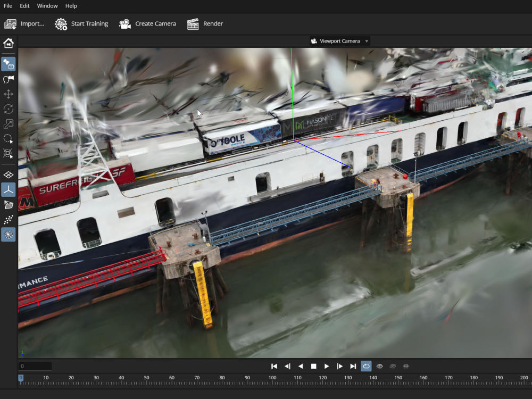
Task: Click the orientation gizmo in viewport corner
Action: [22, 353]
